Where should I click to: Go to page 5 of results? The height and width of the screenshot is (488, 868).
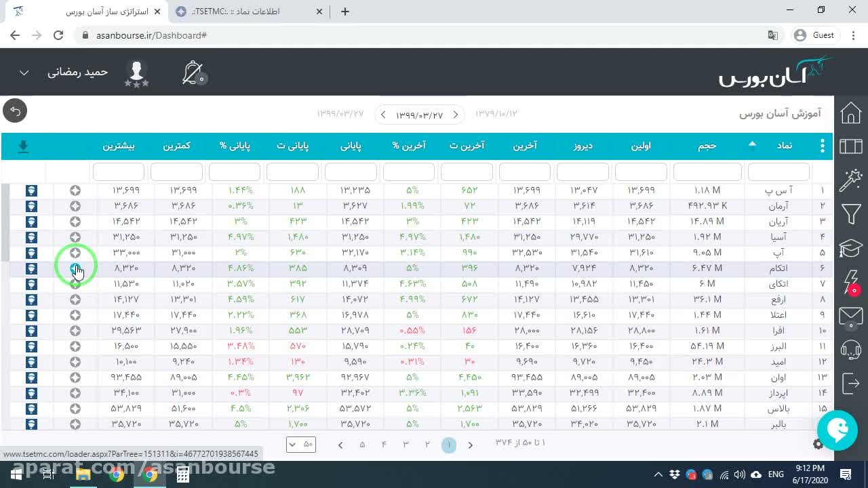pyautogui.click(x=362, y=445)
